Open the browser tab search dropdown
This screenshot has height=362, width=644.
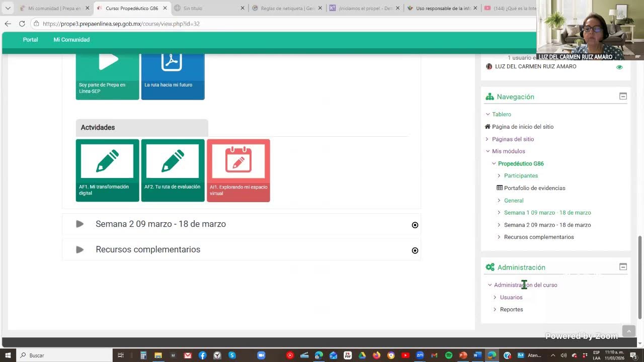pos(8,9)
